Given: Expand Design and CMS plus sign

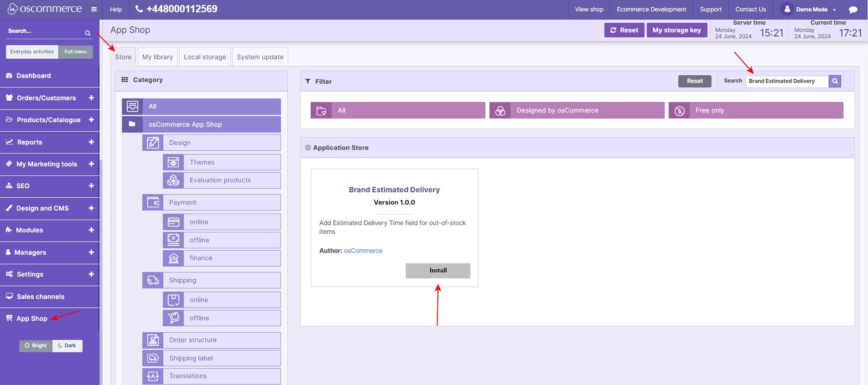Looking at the screenshot, I should 91,208.
